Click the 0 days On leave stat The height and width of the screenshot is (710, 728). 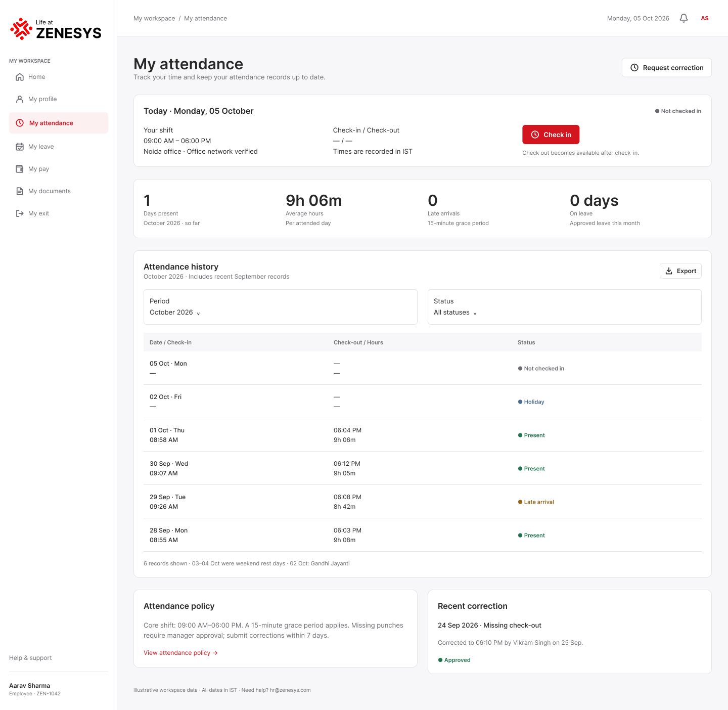pos(594,201)
